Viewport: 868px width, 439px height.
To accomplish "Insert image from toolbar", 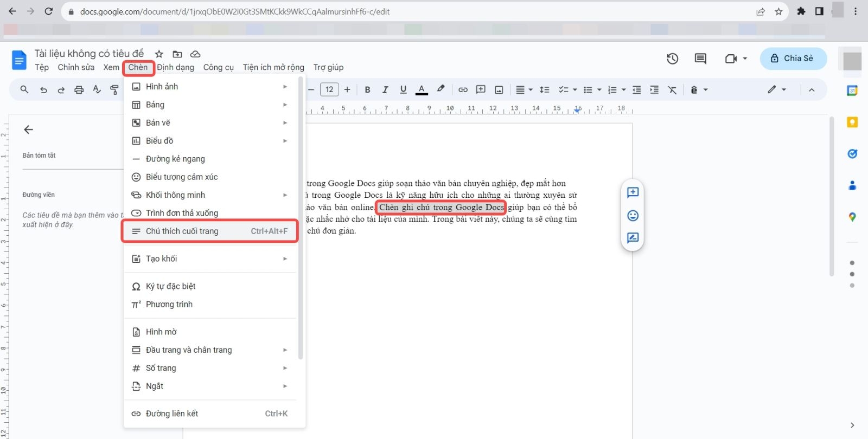I will [x=499, y=90].
